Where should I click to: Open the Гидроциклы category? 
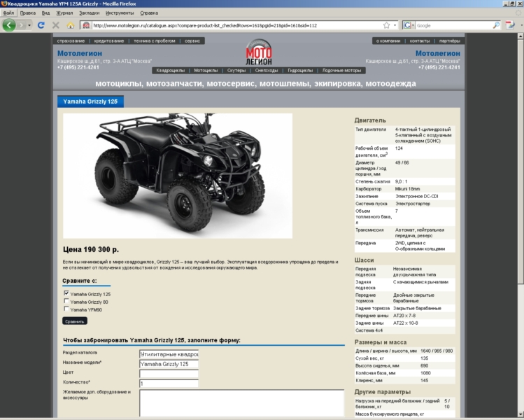coord(300,70)
